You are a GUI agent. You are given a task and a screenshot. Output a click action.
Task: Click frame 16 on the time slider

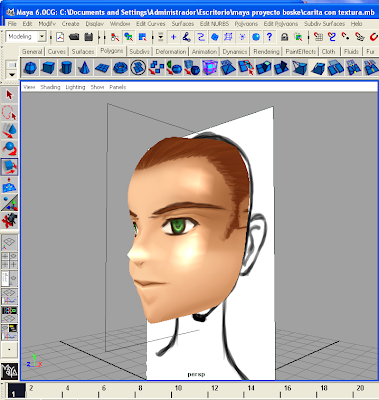288,388
